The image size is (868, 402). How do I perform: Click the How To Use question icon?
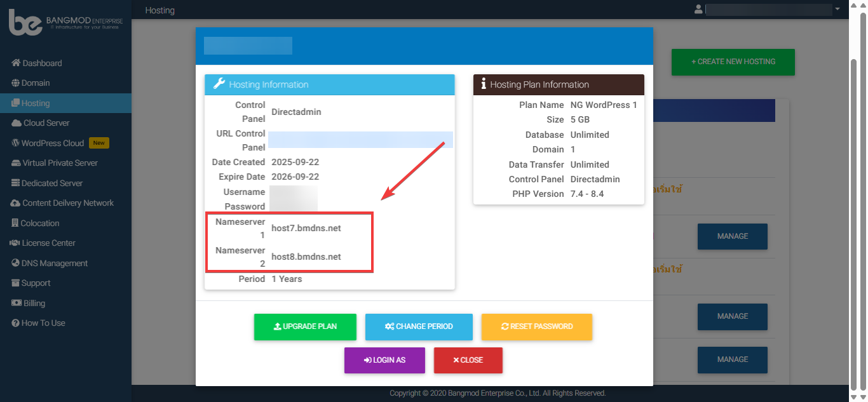16,323
